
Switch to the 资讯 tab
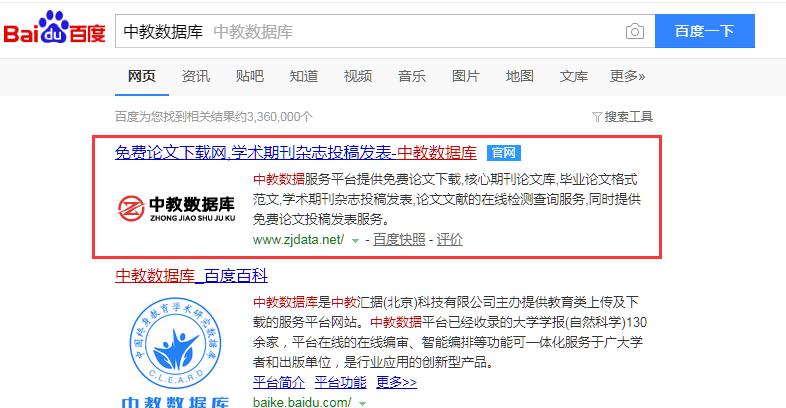(195, 76)
